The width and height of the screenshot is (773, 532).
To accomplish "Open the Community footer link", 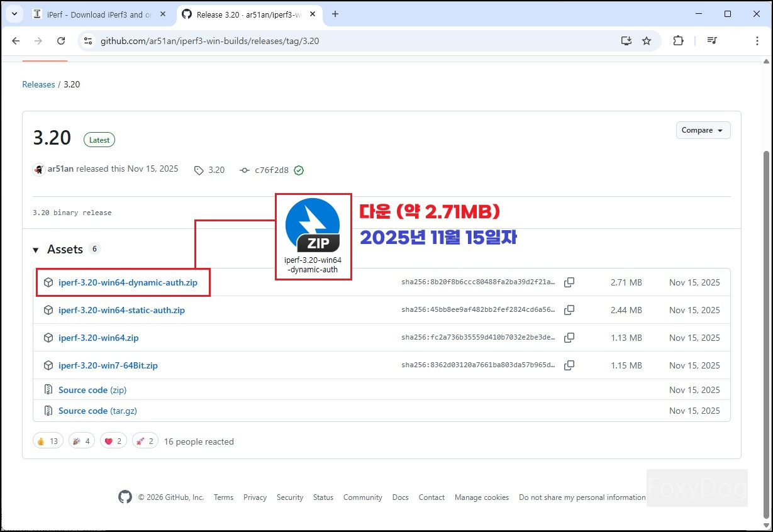I will tap(363, 497).
